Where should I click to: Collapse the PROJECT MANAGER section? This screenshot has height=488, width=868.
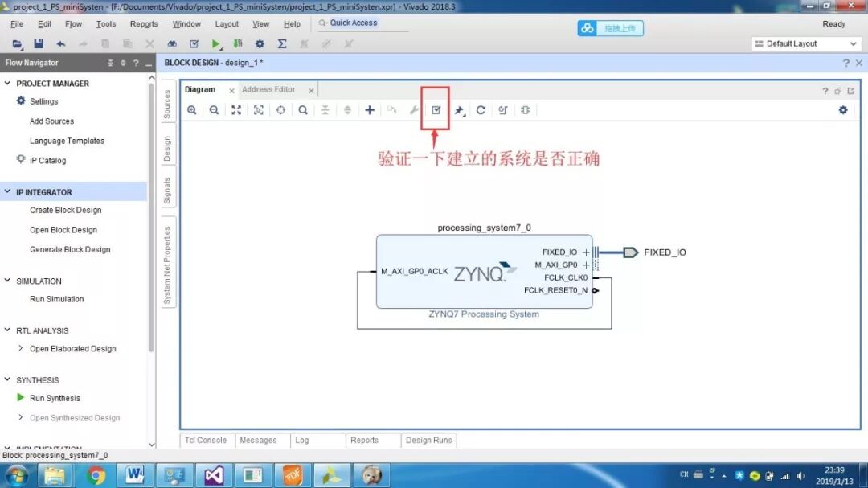[x=7, y=83]
